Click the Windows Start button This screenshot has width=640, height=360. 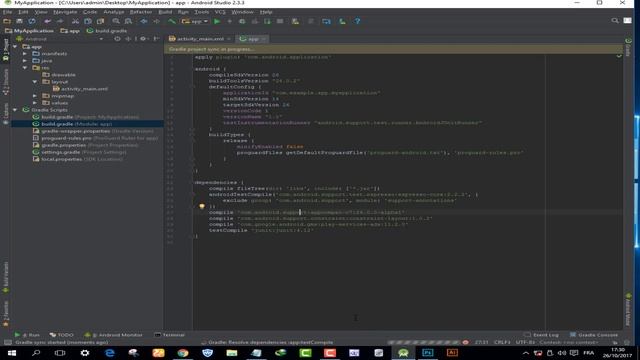11,353
